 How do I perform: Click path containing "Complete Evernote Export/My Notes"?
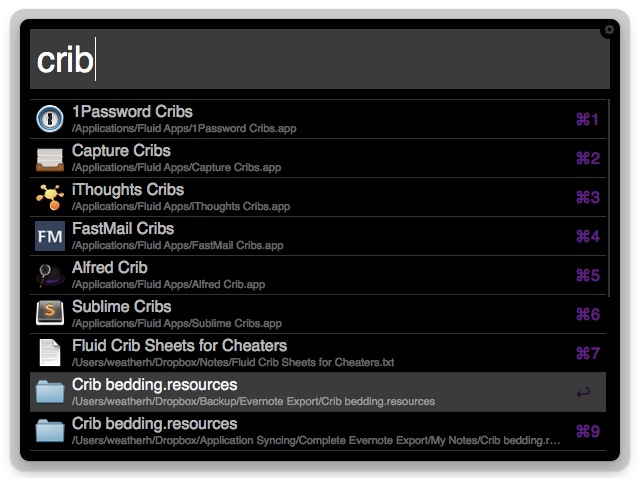[x=316, y=440]
